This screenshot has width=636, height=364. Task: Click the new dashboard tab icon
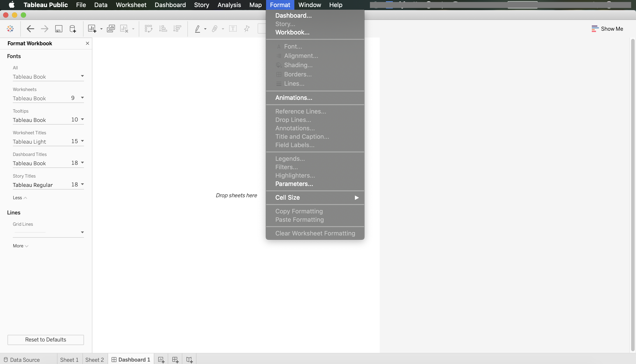tap(175, 360)
